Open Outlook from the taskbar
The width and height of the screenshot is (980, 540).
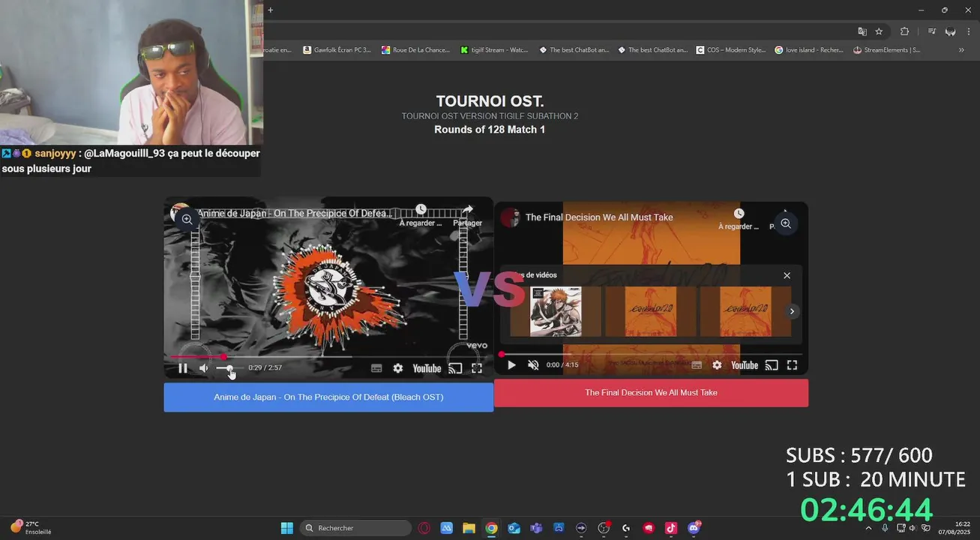point(514,528)
